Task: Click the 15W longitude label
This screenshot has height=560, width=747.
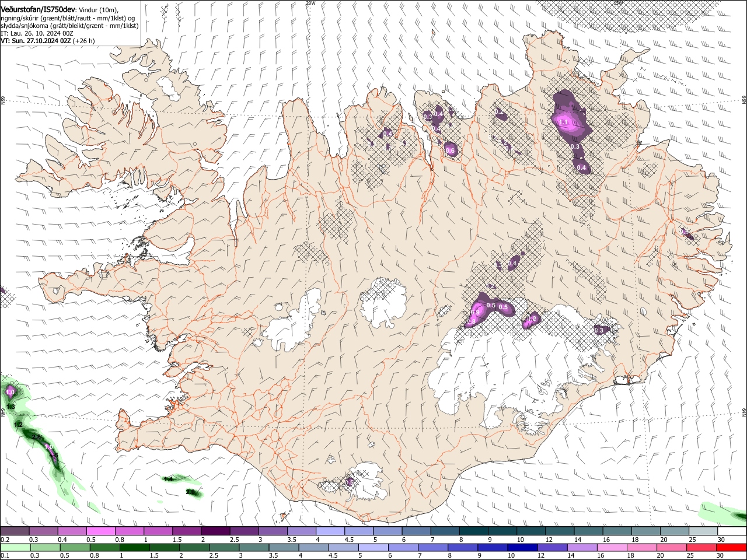Action: click(x=619, y=3)
